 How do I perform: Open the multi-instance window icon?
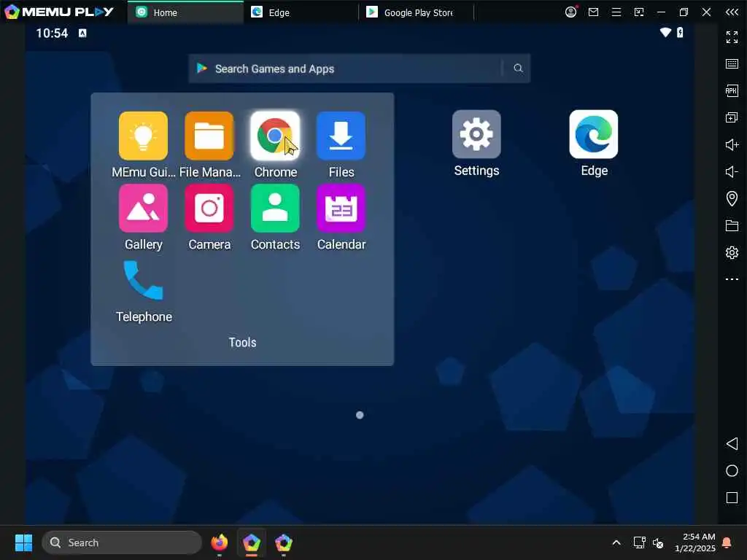[x=732, y=117]
